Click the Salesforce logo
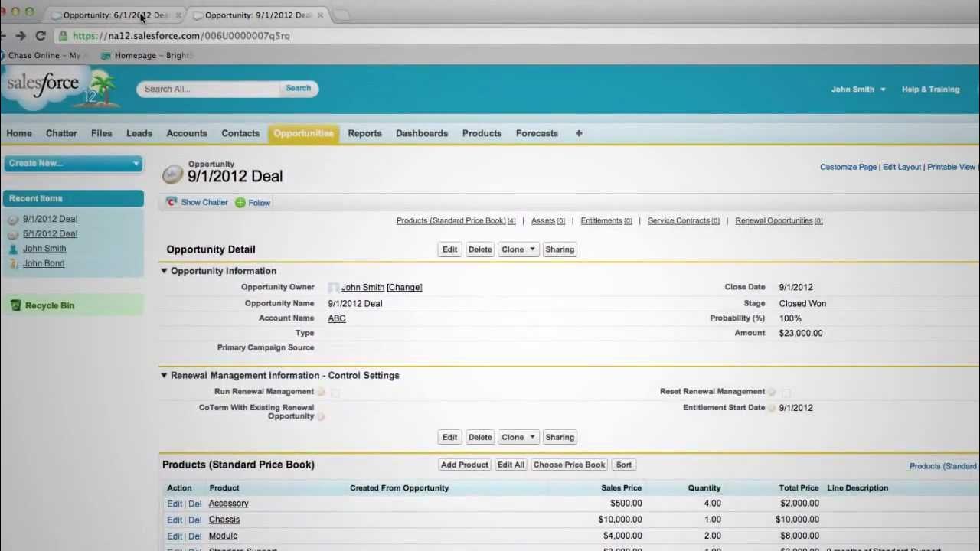Image resolution: width=980 pixels, height=551 pixels. (x=42, y=84)
